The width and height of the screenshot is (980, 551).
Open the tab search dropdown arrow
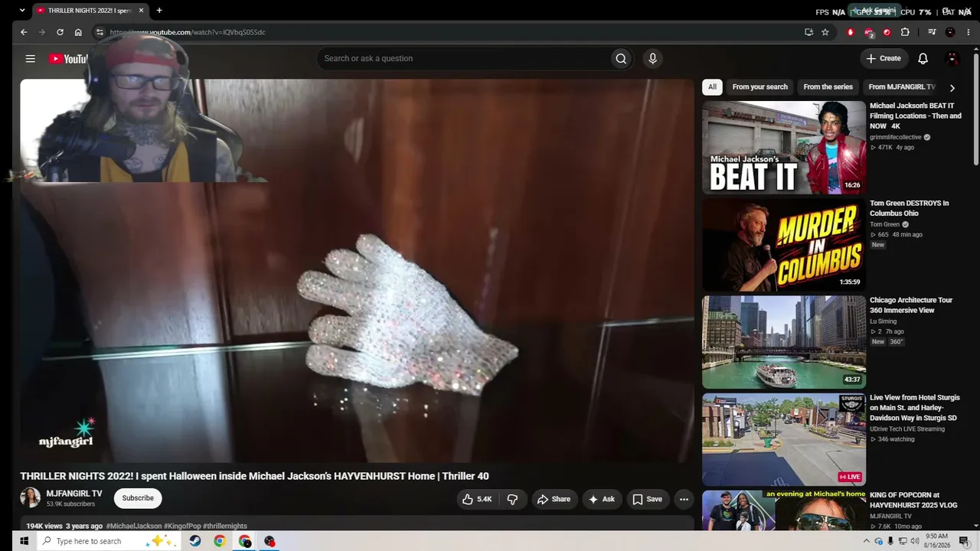point(22,11)
